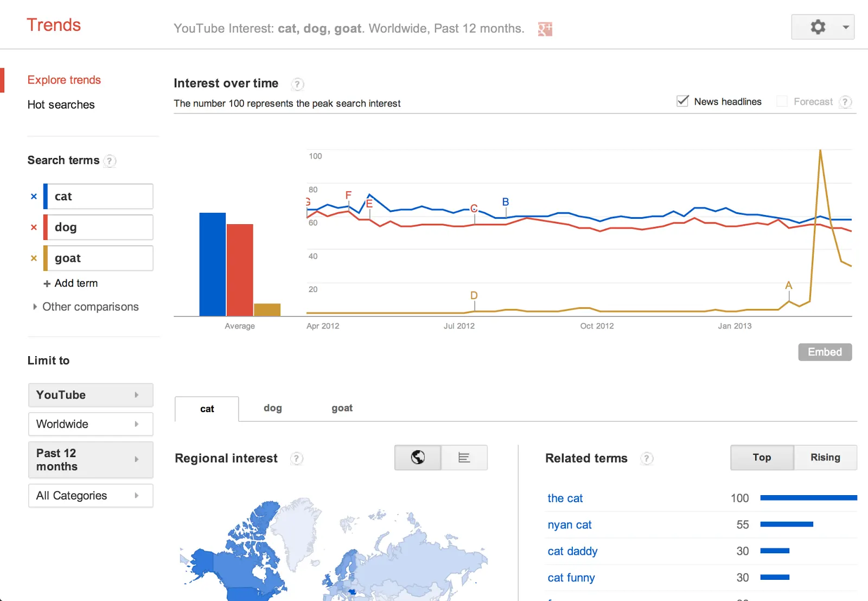The width and height of the screenshot is (868, 601).
Task: Uncheck the News headlines checkbox
Action: pos(682,101)
